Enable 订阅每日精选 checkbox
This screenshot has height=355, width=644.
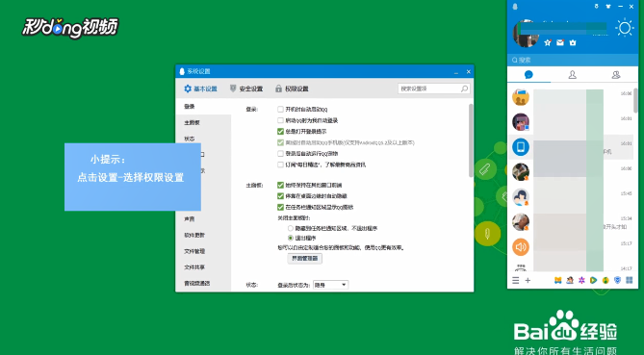click(x=280, y=165)
